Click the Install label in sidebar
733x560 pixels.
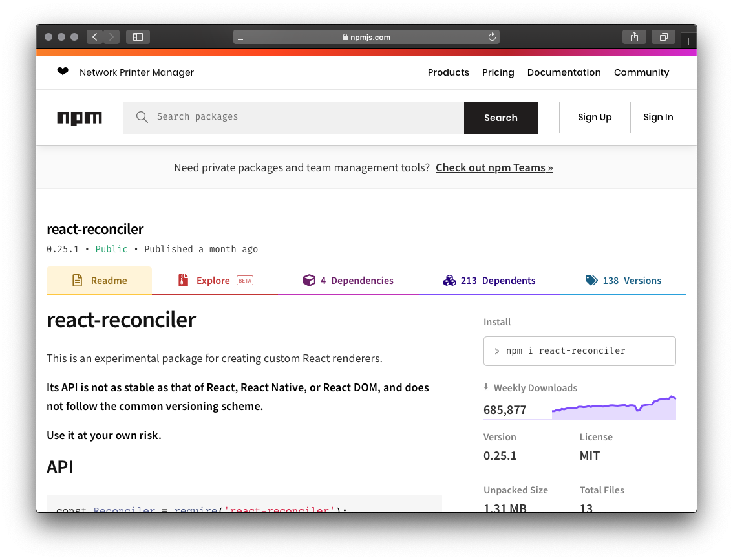pos(497,322)
